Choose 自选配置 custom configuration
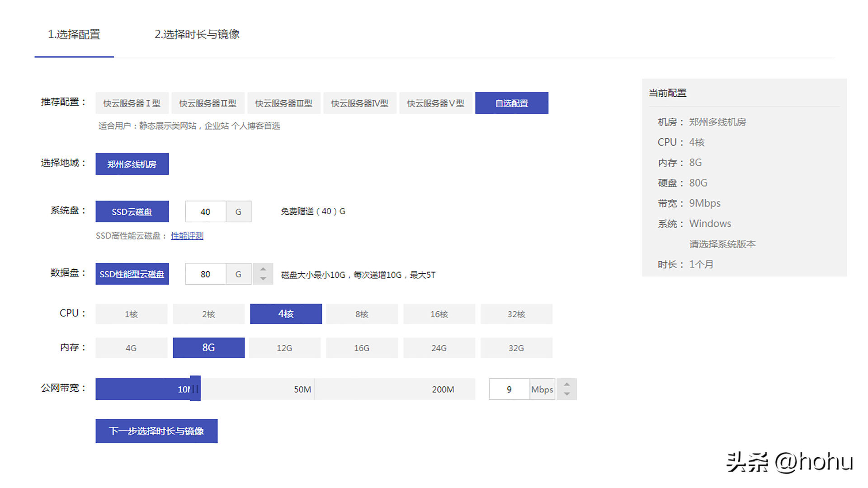 (512, 103)
